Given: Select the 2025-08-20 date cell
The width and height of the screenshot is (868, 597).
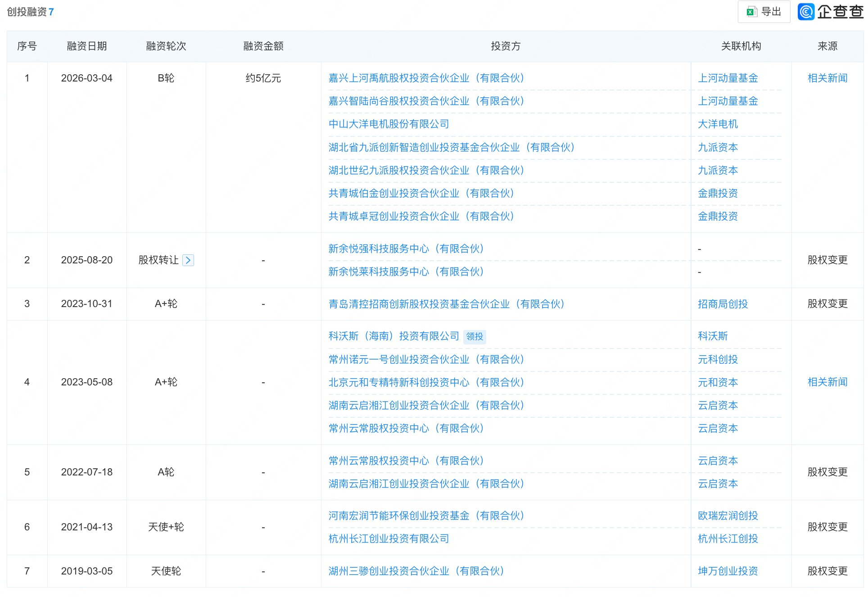Looking at the screenshot, I should 87,260.
